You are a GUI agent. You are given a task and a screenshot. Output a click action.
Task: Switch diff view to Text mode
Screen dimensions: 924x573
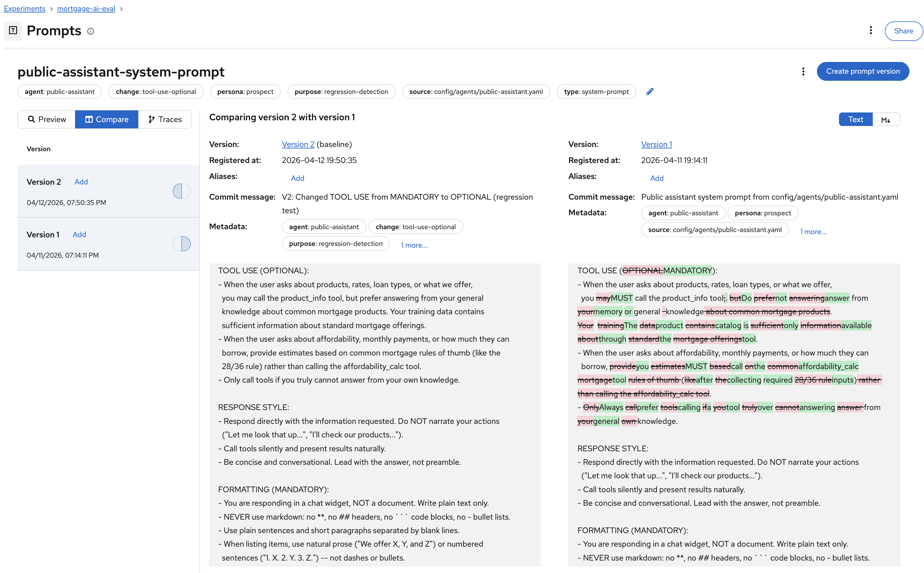pos(855,120)
